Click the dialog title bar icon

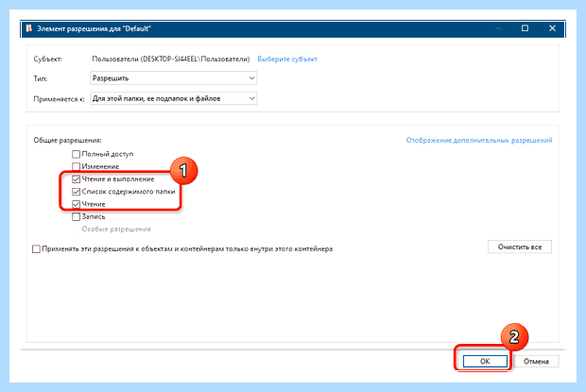pyautogui.click(x=28, y=28)
